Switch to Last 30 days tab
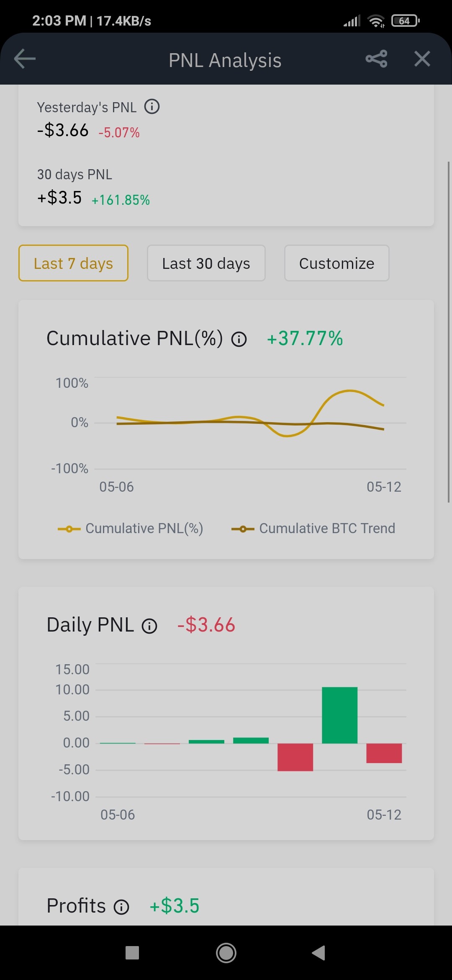The image size is (452, 980). [206, 263]
